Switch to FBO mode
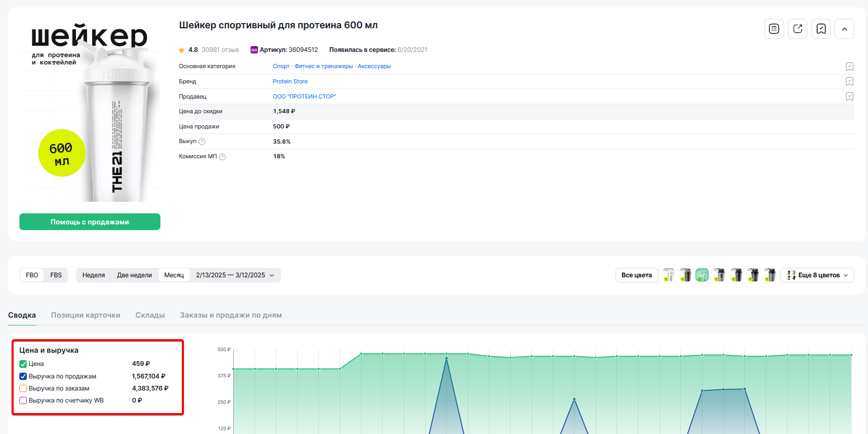This screenshot has width=868, height=434. click(32, 275)
